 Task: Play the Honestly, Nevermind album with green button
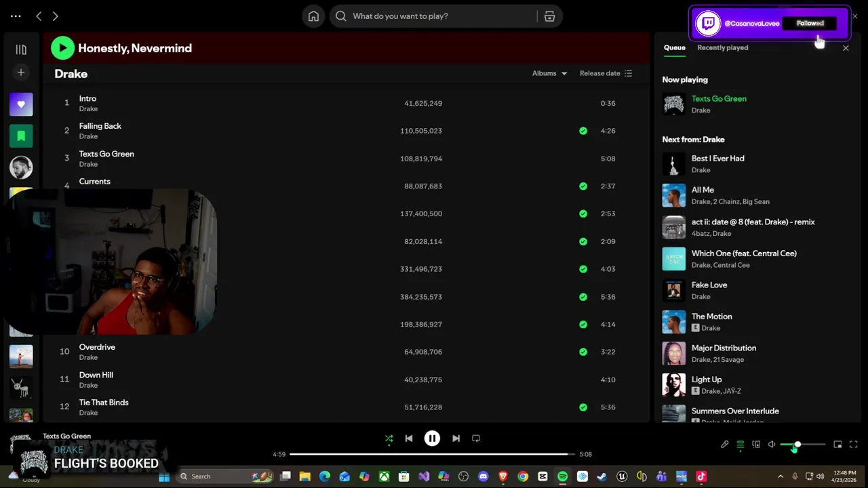click(62, 47)
